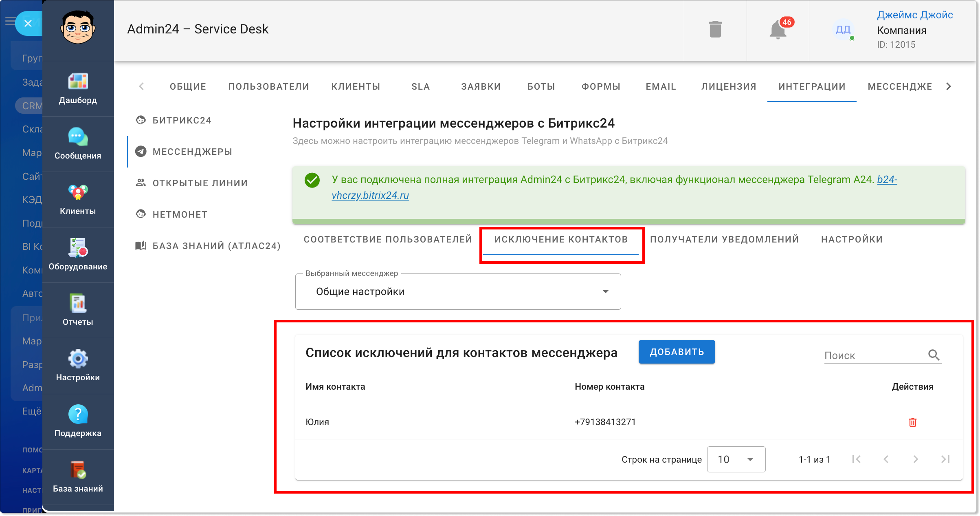Select МЕССЕНДЖЕРЫ in integration side menu
980x516 pixels.
[184, 152]
